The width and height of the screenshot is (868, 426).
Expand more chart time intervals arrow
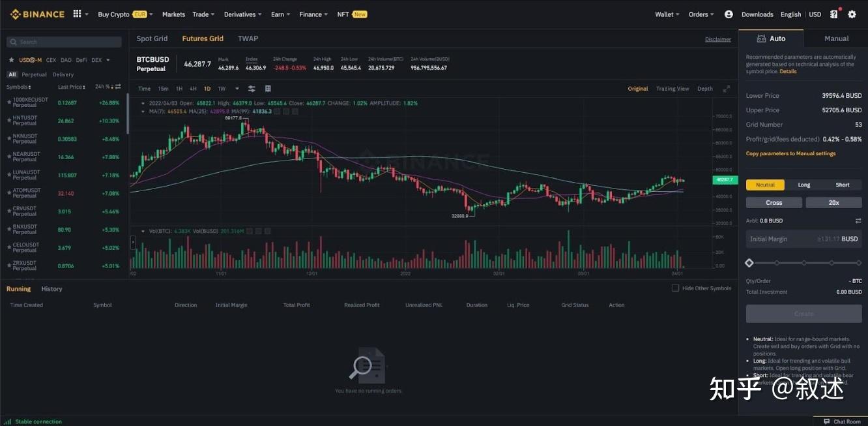(237, 89)
